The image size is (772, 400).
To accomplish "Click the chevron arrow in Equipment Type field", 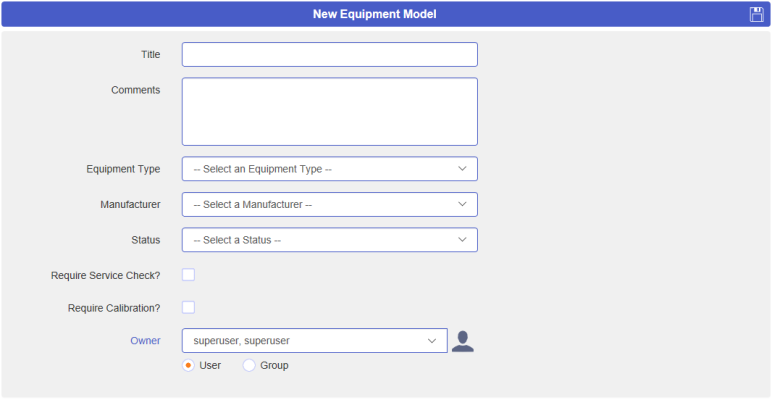I will tap(462, 168).
